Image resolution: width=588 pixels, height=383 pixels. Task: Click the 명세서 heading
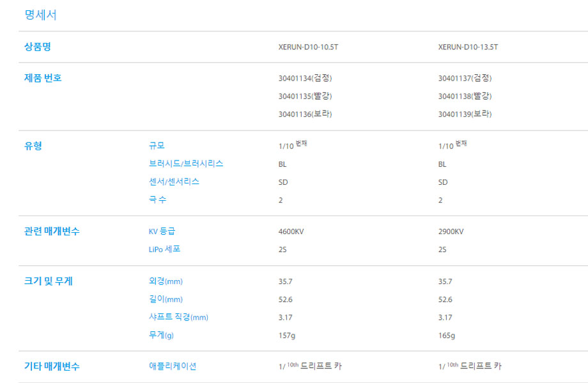40,15
